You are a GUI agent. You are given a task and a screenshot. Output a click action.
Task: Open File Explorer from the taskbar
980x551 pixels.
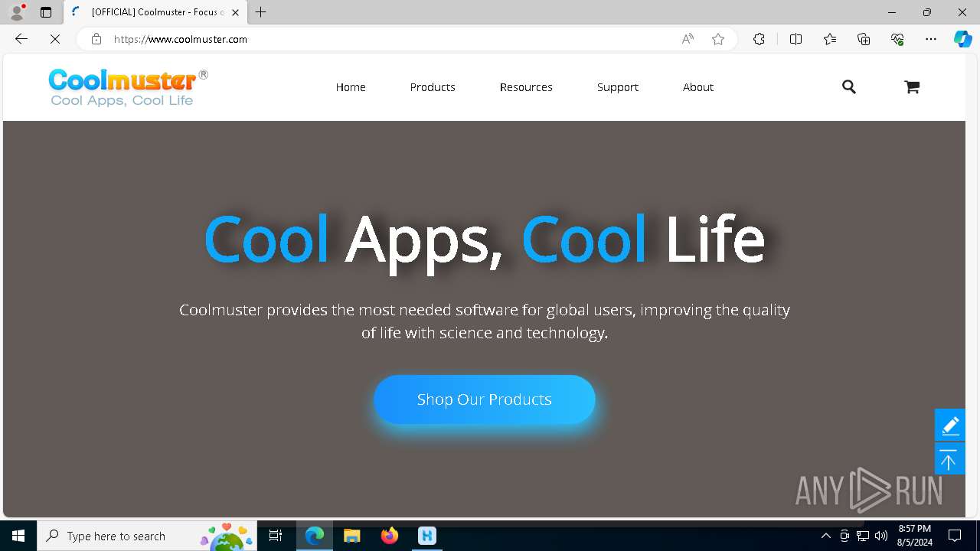[352, 536]
